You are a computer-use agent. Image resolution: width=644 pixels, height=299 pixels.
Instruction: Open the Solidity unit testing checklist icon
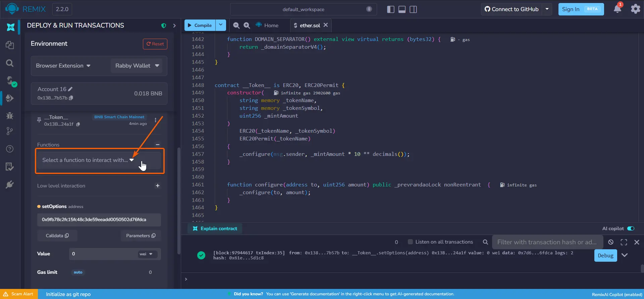(x=10, y=167)
